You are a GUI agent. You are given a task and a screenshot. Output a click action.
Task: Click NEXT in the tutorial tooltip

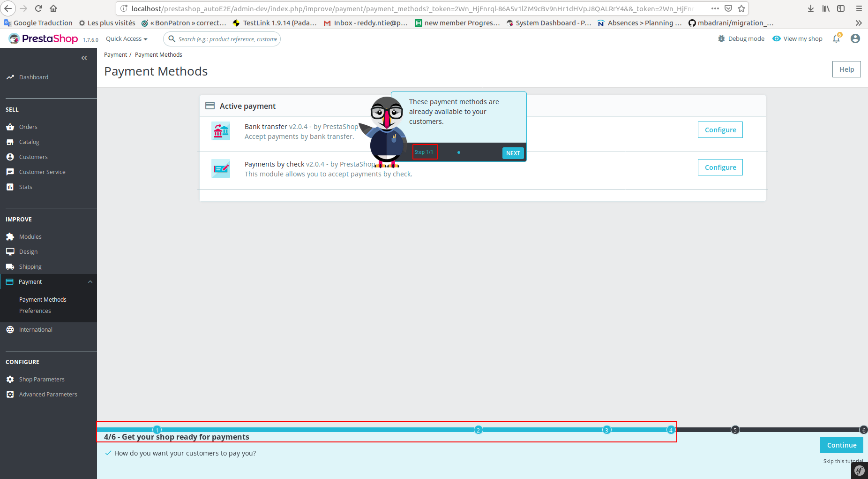(x=513, y=153)
